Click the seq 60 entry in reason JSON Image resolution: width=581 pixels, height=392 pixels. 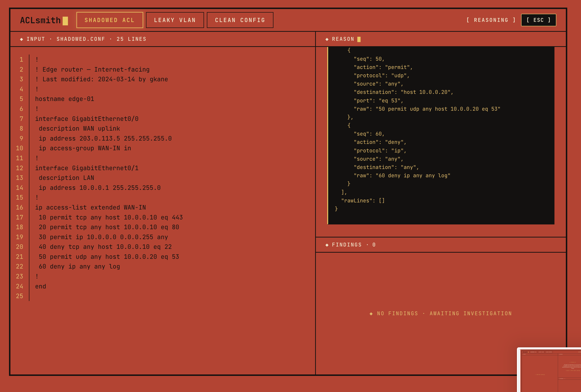[369, 134]
